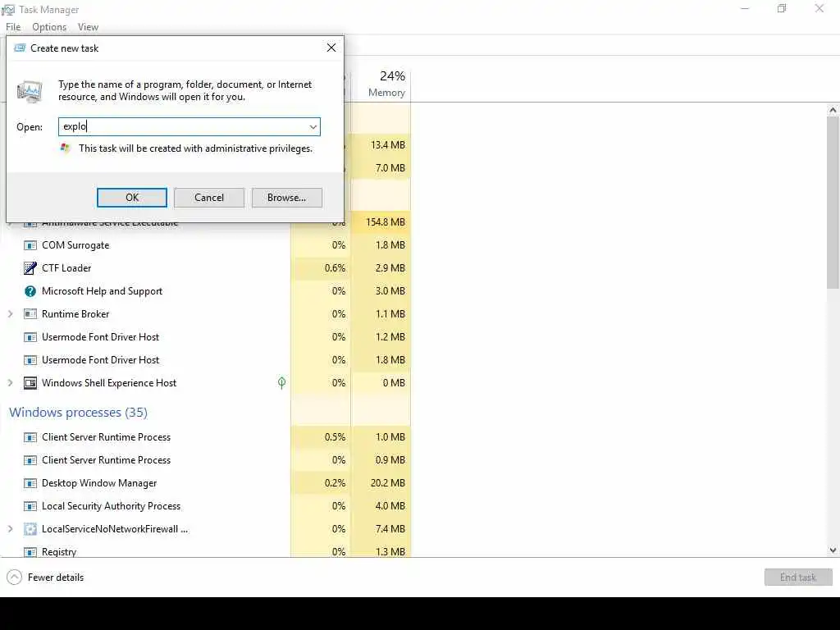Click the 4.0 MB memory value
The image size is (840, 630).
tap(390, 506)
